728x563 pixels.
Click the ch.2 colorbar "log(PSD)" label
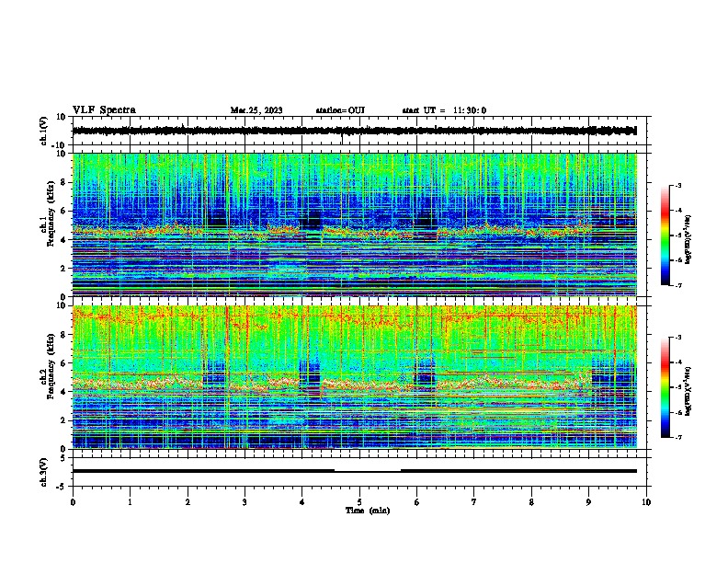[x=688, y=391]
